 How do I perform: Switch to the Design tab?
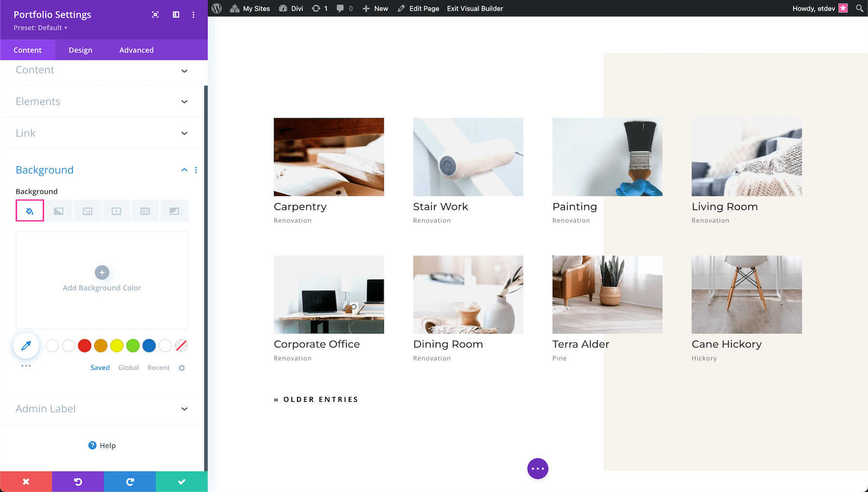[x=80, y=50]
